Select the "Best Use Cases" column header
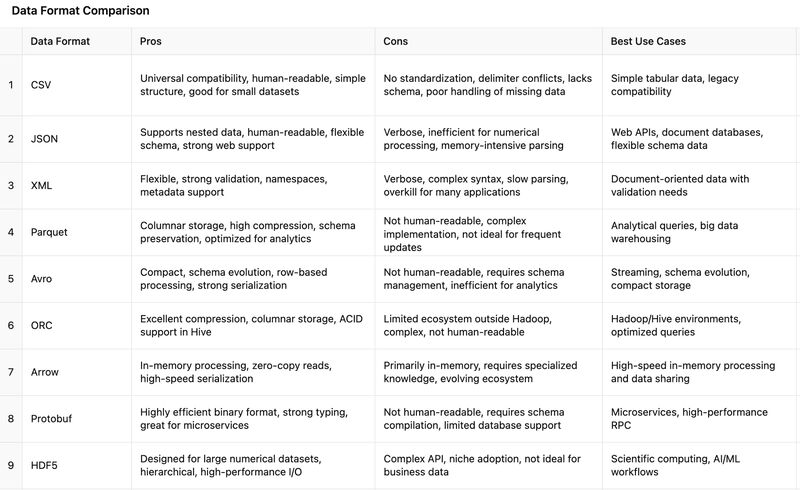Image resolution: width=800 pixels, height=490 pixels. pyautogui.click(x=648, y=41)
